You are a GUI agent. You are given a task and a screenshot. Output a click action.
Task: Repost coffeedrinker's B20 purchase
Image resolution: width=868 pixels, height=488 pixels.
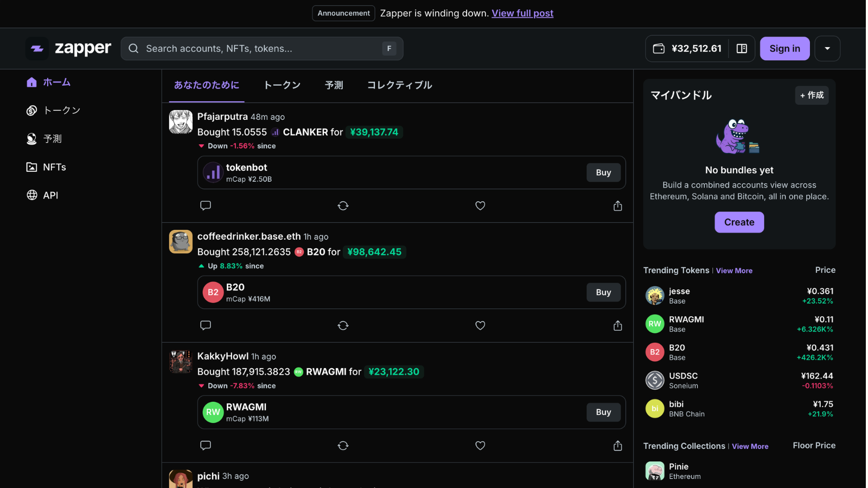point(343,325)
